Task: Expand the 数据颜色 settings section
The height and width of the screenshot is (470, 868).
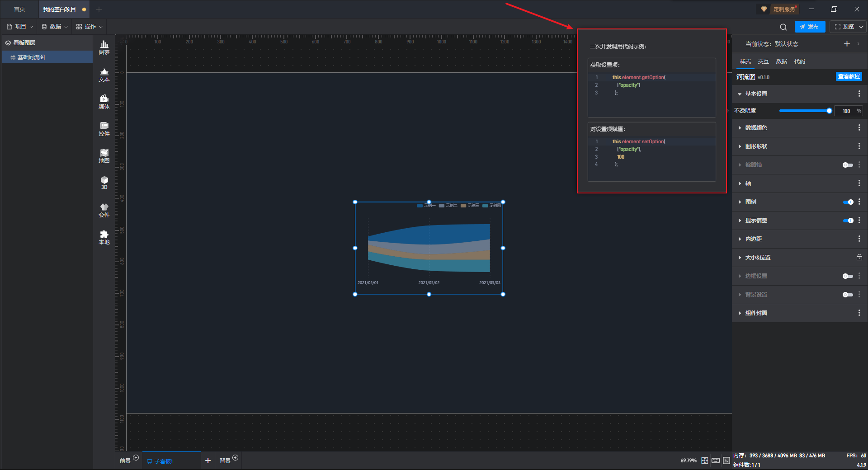Action: pyautogui.click(x=756, y=128)
